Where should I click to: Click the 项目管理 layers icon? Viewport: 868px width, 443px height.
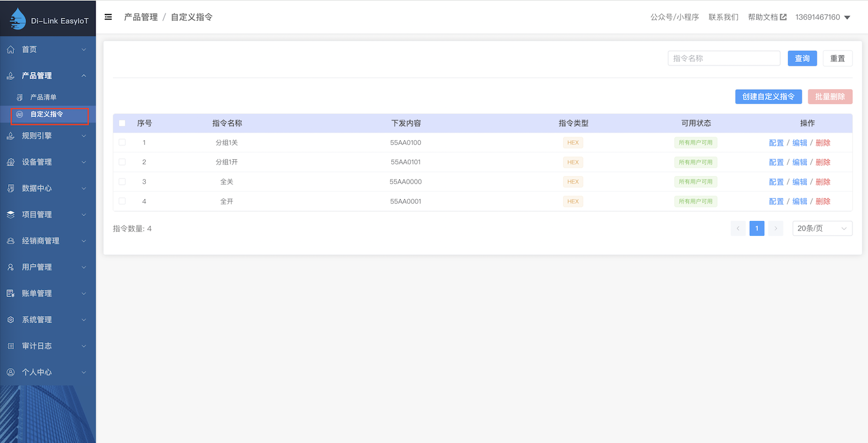(10, 215)
